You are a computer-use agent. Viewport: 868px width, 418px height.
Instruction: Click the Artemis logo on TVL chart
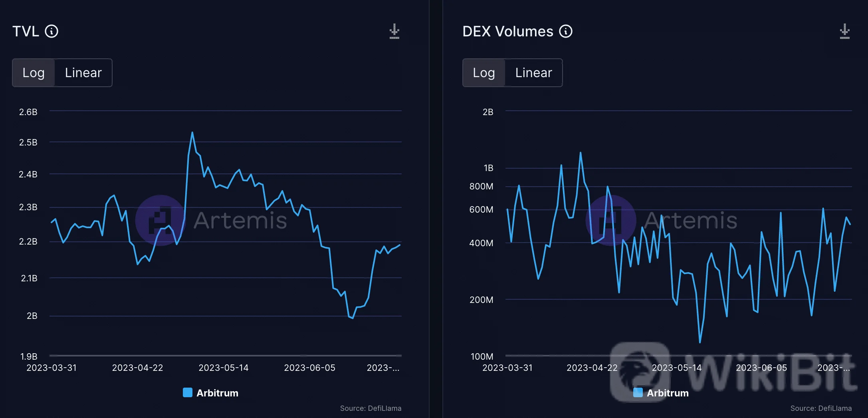coord(161,220)
